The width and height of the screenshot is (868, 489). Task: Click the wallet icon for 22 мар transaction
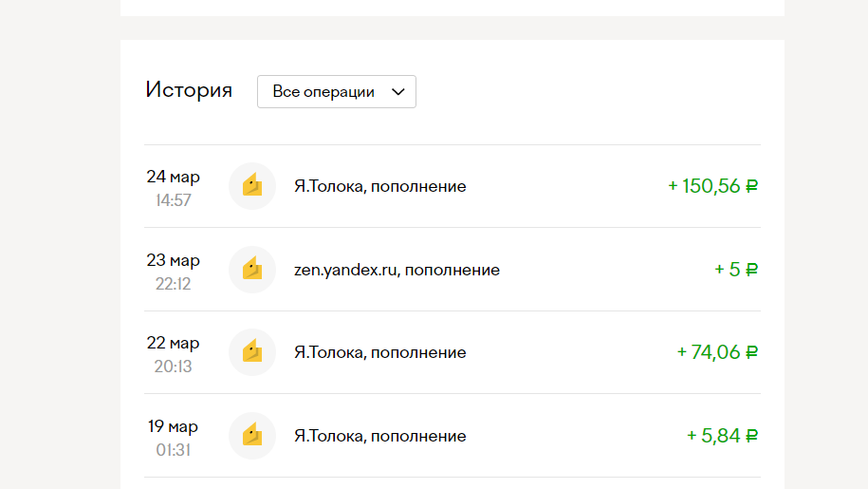(x=252, y=352)
